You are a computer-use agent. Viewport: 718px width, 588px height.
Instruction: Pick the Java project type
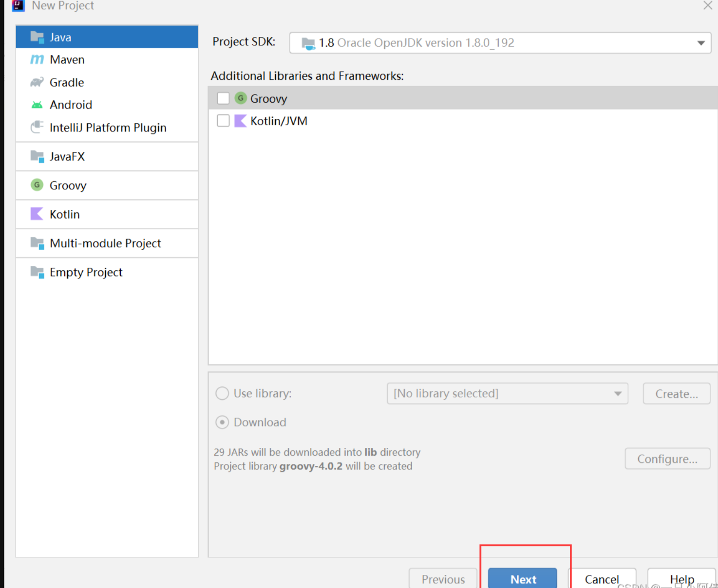(x=60, y=37)
